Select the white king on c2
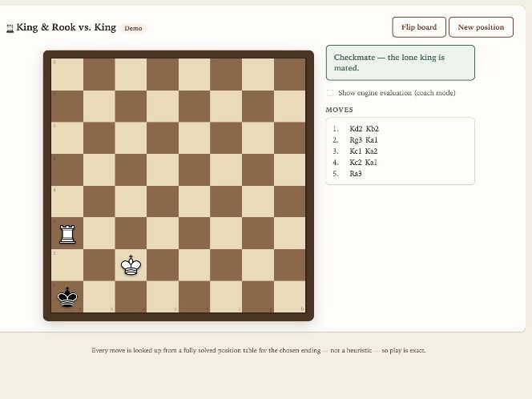This screenshot has height=399, width=532. click(131, 265)
